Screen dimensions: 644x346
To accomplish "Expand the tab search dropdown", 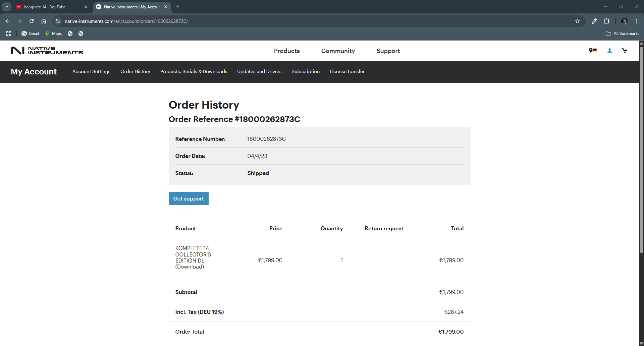I will point(7,7).
